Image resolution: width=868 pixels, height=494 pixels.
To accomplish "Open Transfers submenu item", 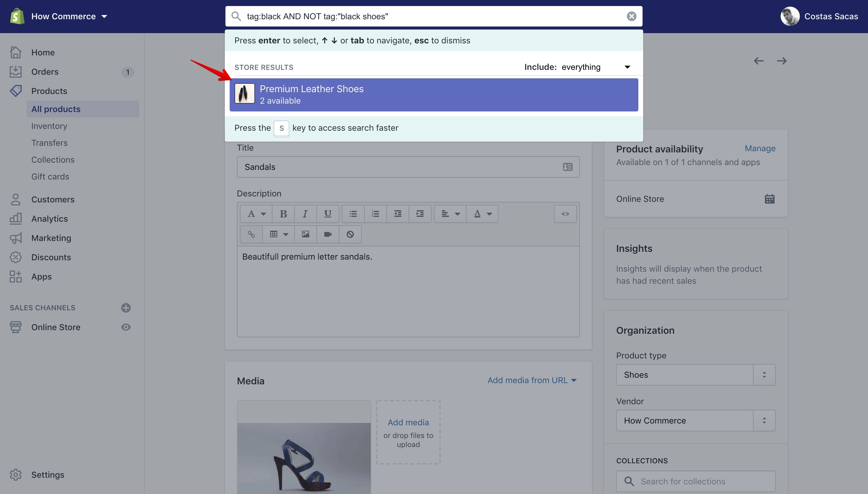I will coord(49,143).
